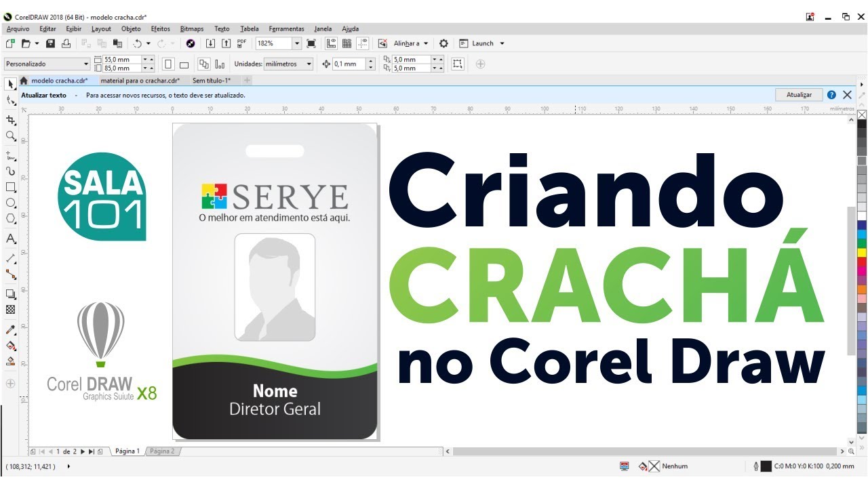Expand the Alinhar a dropdown
The width and height of the screenshot is (868, 488).
(426, 43)
